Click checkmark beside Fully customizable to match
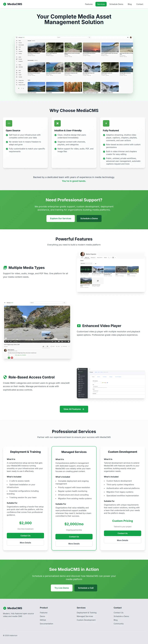The image size is (148, 644). [x=7, y=149]
